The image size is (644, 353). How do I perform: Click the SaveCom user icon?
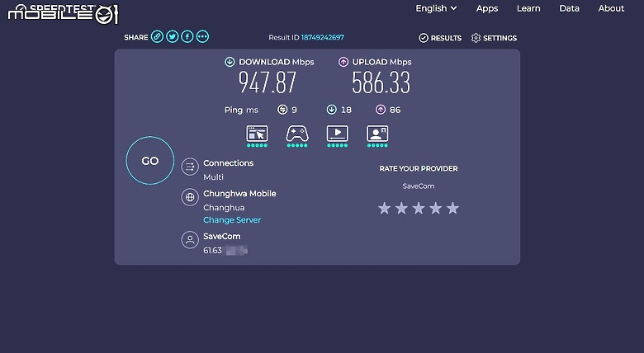click(190, 240)
